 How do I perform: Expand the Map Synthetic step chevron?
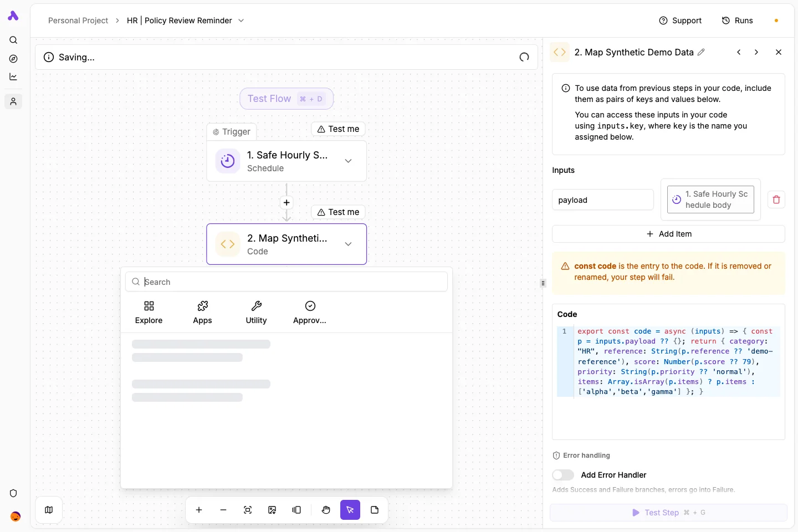[x=348, y=244]
